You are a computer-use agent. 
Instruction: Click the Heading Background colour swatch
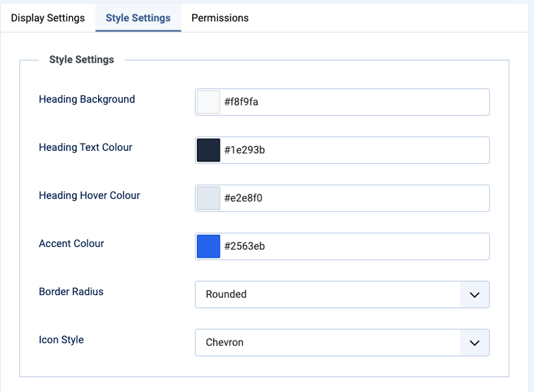[x=208, y=102]
